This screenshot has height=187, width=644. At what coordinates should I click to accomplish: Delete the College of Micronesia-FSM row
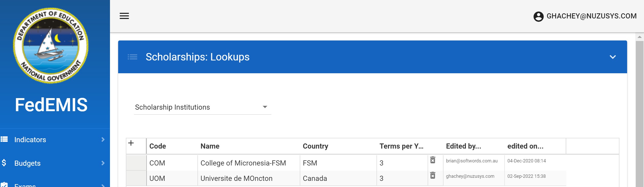(432, 160)
